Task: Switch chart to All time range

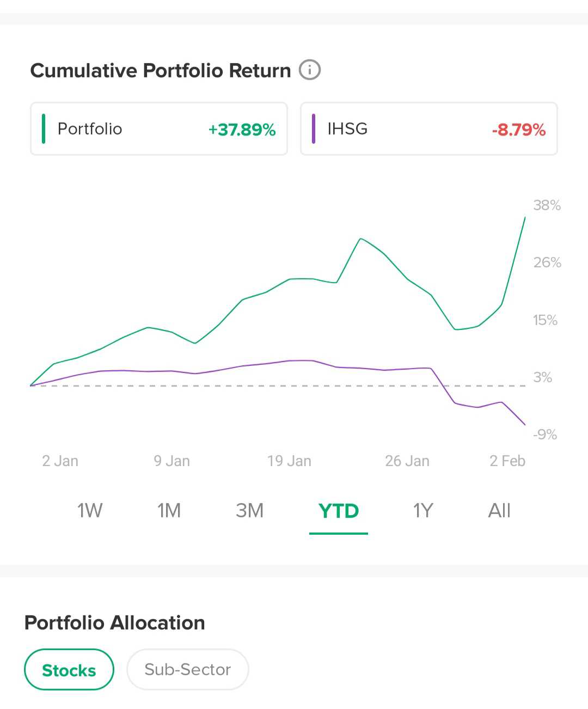Action: 499,511
